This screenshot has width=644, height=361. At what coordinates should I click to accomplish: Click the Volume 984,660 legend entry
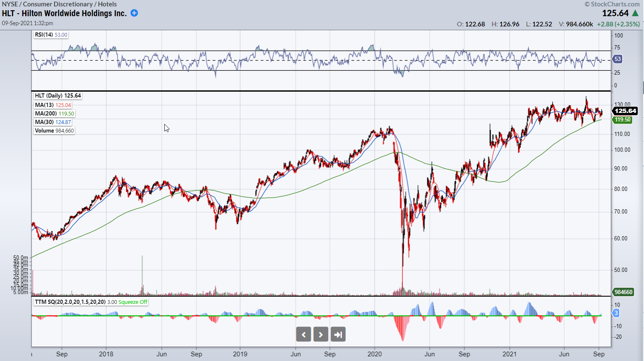tap(54, 131)
